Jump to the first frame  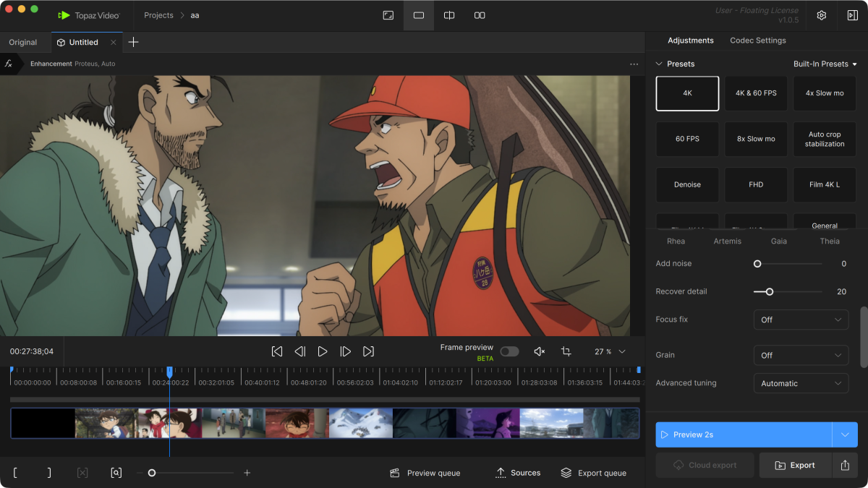[277, 351]
